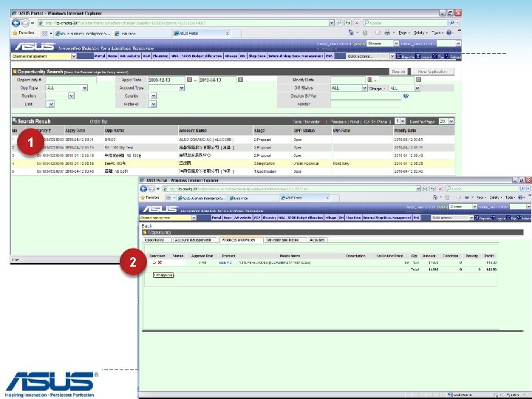Click the red Stop icon beside the Opportunity Search address bar
Screen dimensions: 532x399
(357, 23)
